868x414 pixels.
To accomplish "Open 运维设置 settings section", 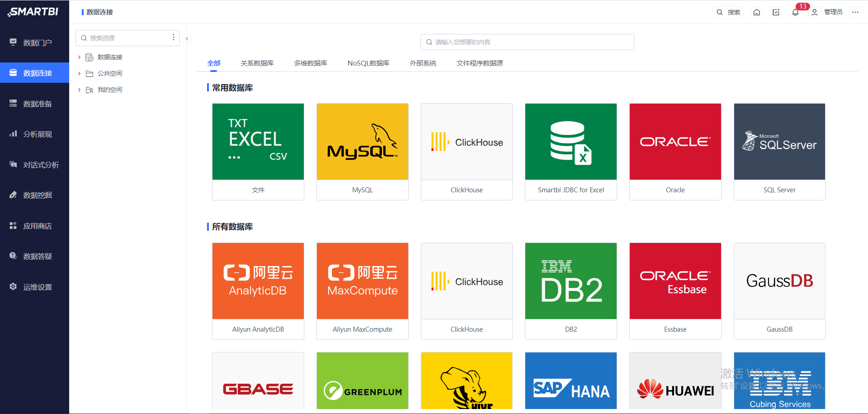I will (34, 287).
